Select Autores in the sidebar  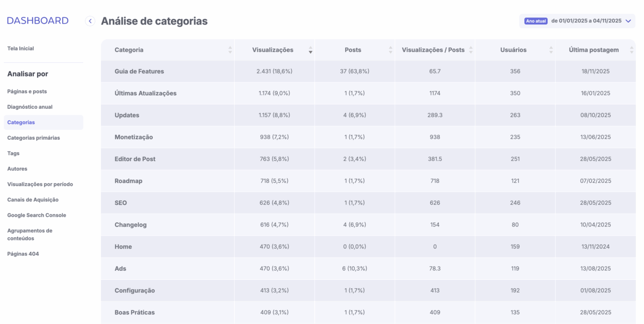[17, 169]
